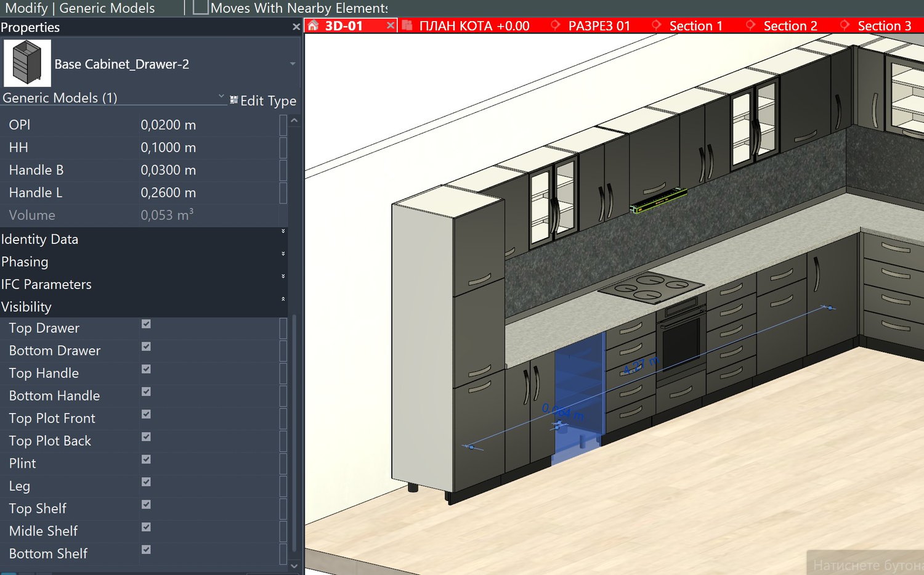The image size is (924, 575).
Task: Click the Base Cabinet_Drawer-2 type thumbnail
Action: coord(27,63)
